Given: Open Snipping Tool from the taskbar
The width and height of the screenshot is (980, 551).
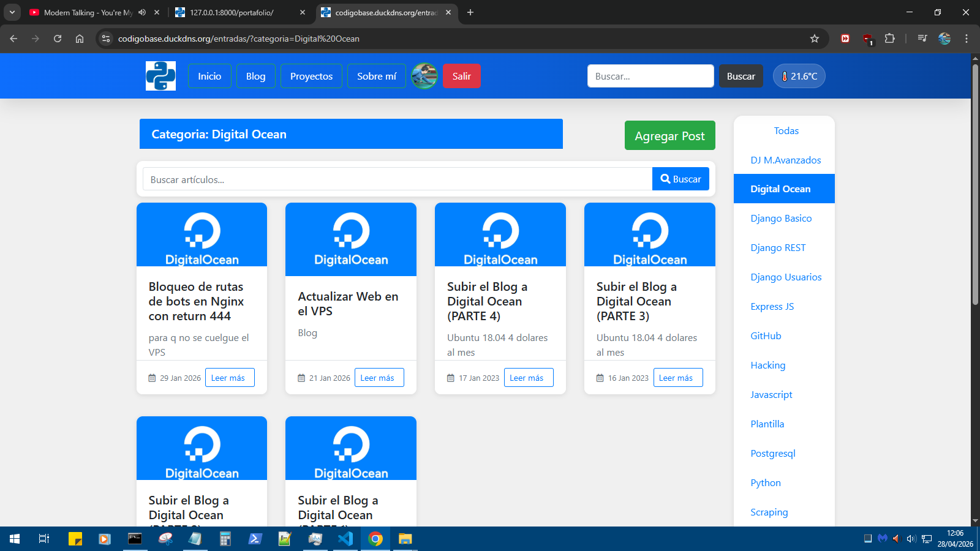Looking at the screenshot, I should pyautogui.click(x=165, y=539).
